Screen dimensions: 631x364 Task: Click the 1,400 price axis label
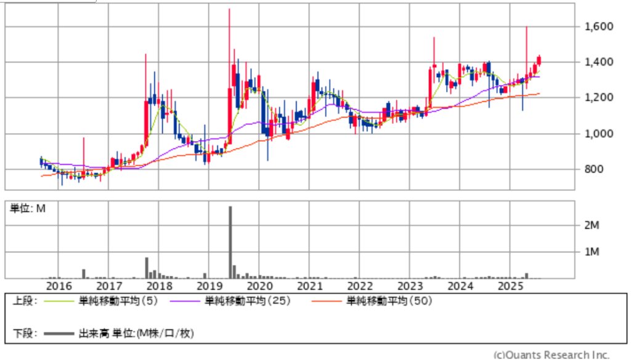599,62
